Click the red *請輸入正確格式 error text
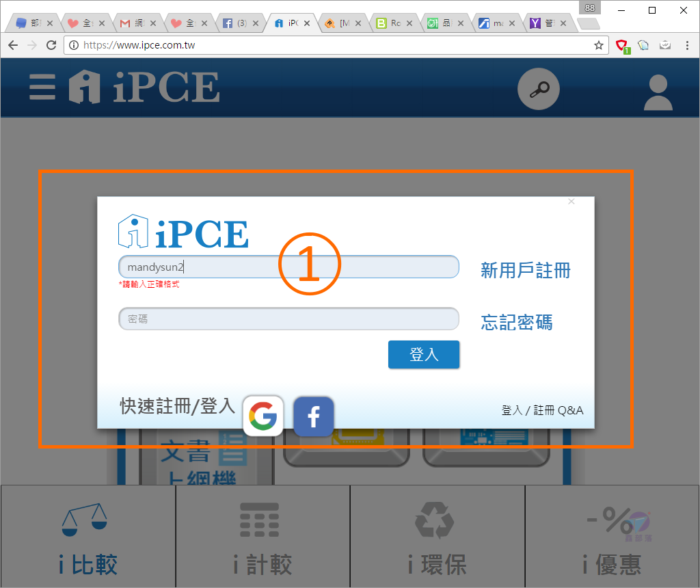Image resolution: width=700 pixels, height=588 pixels. [x=149, y=284]
